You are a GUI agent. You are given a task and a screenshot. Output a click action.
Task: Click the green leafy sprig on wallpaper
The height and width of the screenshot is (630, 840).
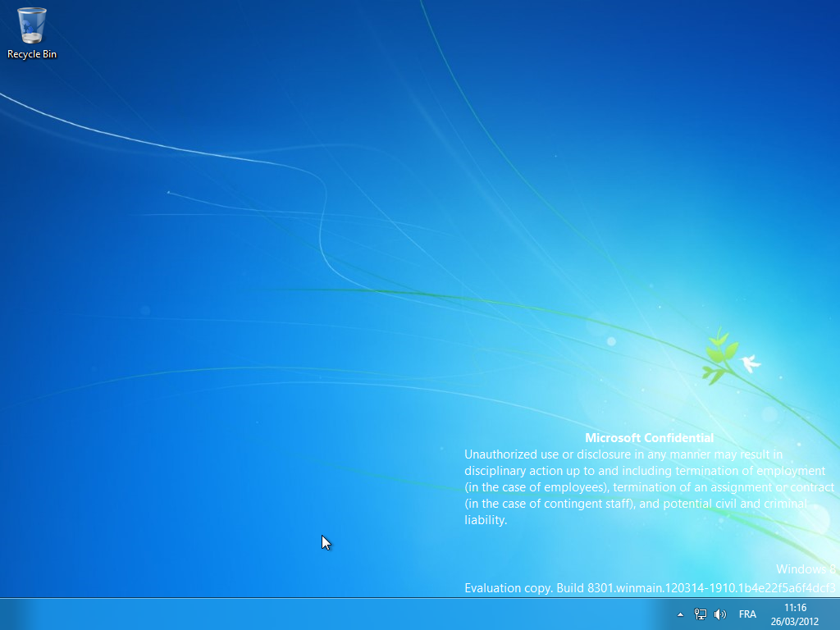click(x=718, y=355)
